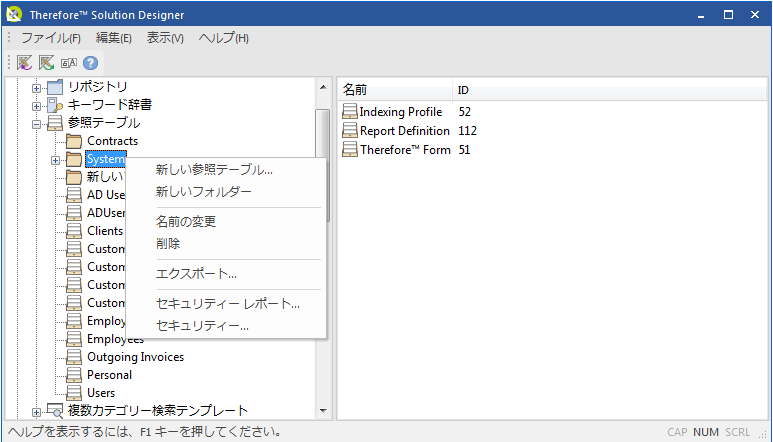
Task: Click the リポジトリ folder icon
Action: coord(55,87)
